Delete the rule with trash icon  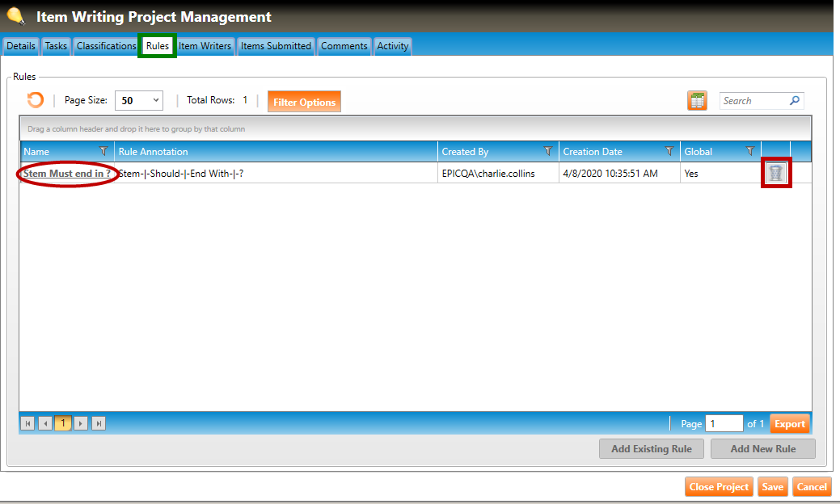(776, 173)
